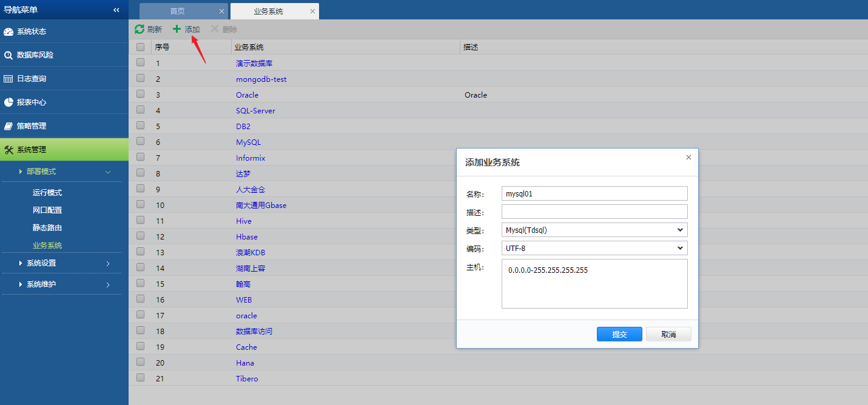Image resolution: width=868 pixels, height=405 pixels.
Task: Collapse the navigation menu with the « icon
Action: [x=115, y=9]
